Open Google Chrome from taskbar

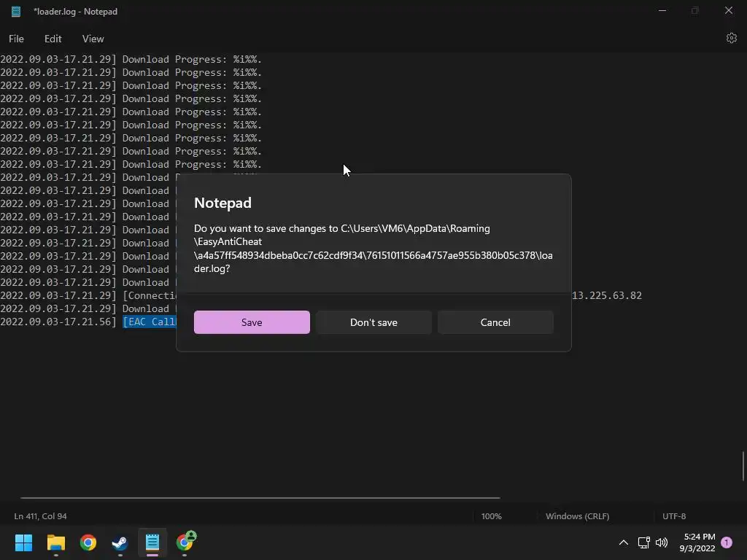tap(88, 542)
